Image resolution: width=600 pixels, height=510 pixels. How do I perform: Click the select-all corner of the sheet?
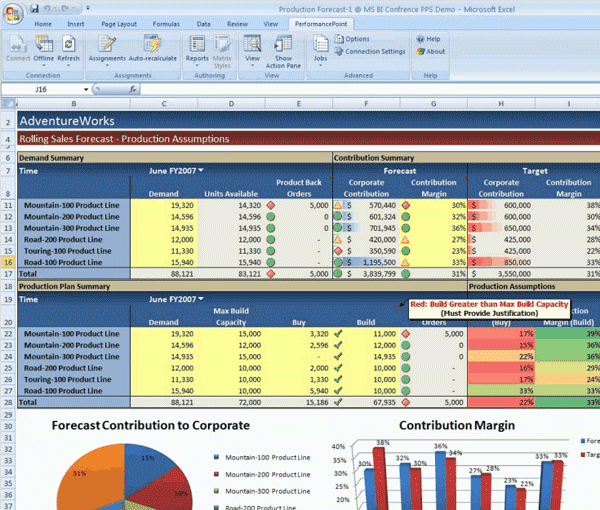[x=8, y=103]
